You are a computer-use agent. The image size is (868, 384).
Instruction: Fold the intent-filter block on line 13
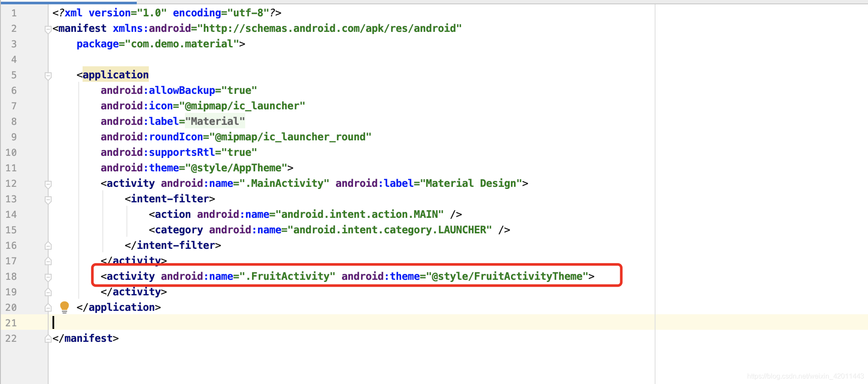tap(48, 200)
